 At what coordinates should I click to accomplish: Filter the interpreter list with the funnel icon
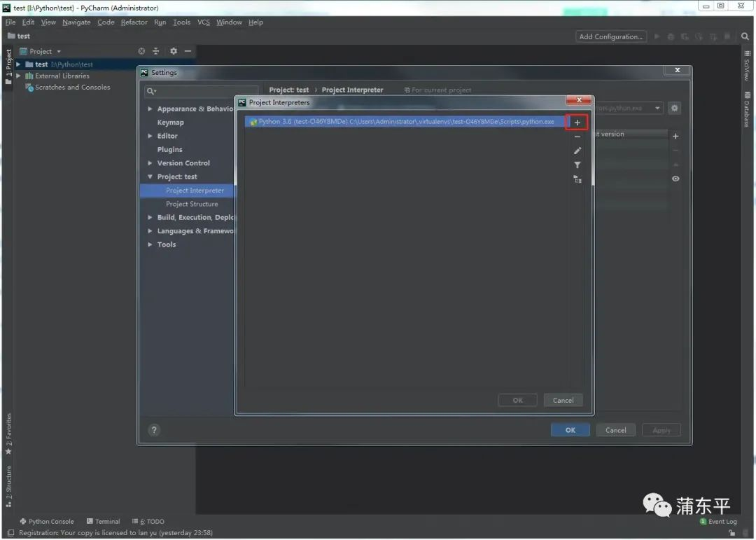click(577, 164)
